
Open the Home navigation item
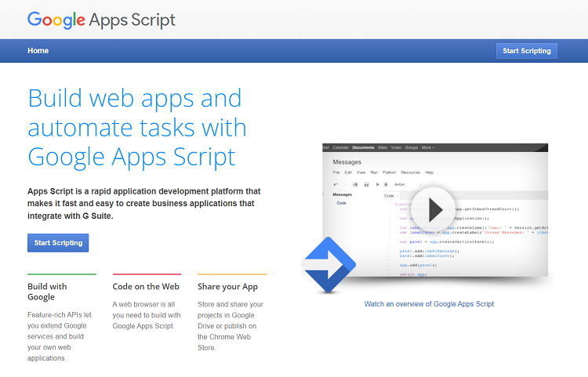click(x=38, y=51)
